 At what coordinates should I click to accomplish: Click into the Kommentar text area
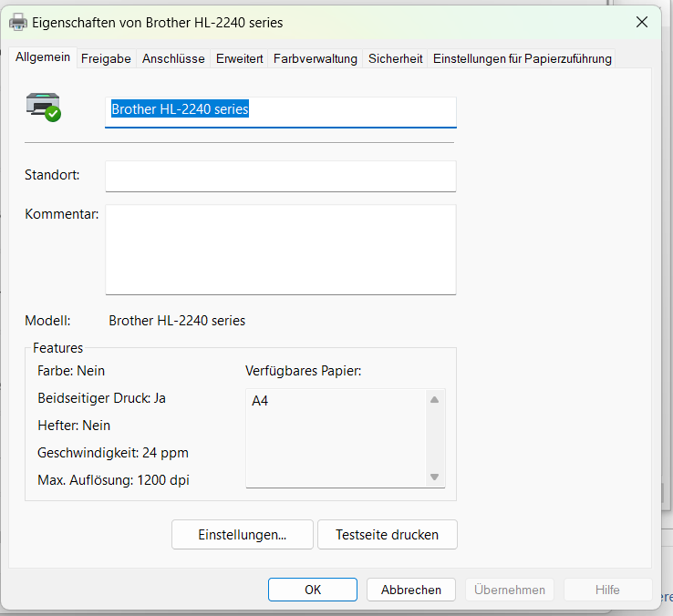tap(281, 250)
